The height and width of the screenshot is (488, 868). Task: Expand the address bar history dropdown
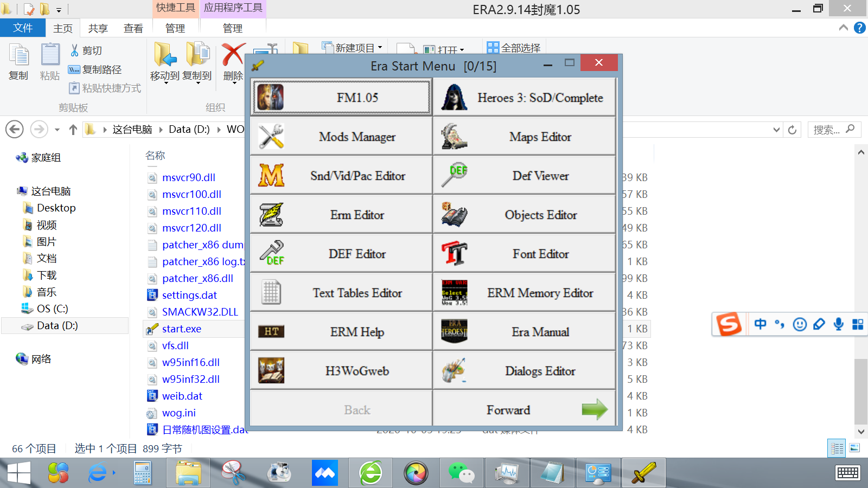[x=776, y=130]
